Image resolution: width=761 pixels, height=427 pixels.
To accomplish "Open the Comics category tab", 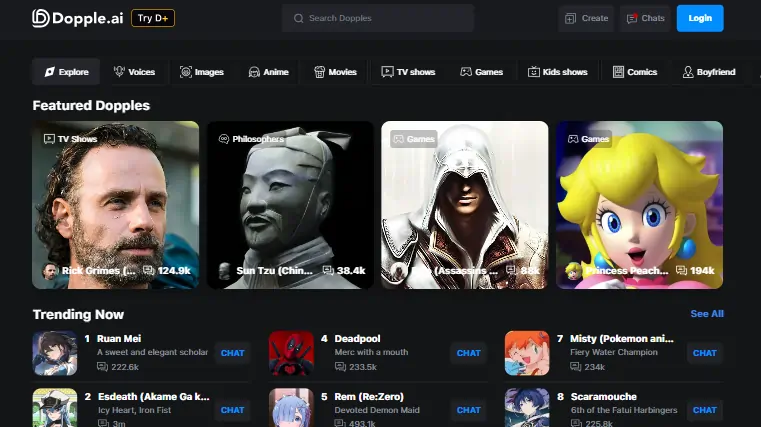I will (635, 72).
